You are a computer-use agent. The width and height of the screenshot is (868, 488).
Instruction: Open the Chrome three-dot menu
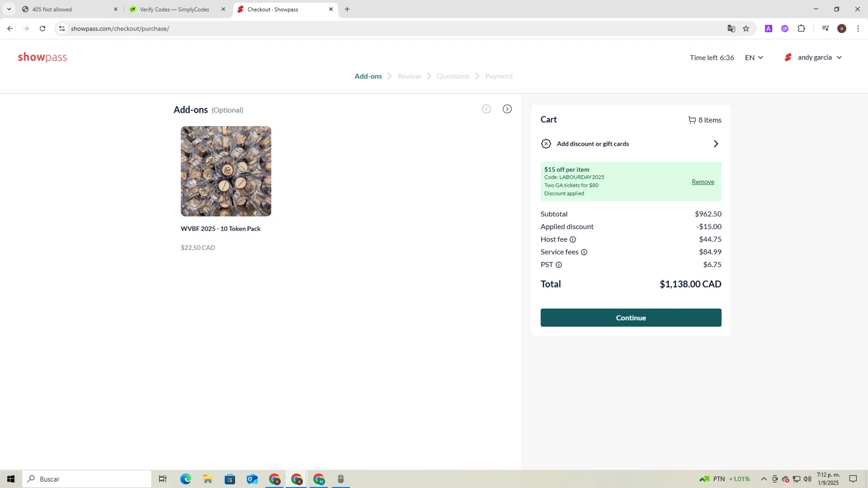point(858,28)
